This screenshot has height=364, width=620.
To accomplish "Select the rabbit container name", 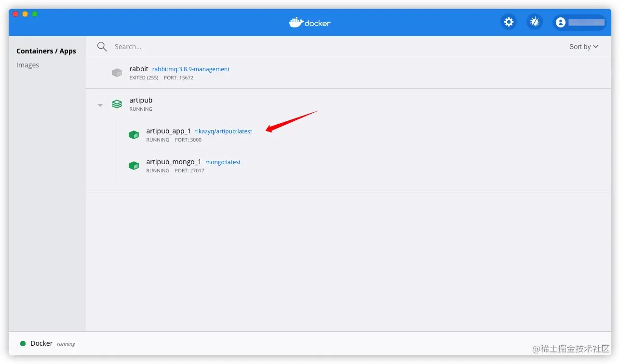I will pos(139,69).
